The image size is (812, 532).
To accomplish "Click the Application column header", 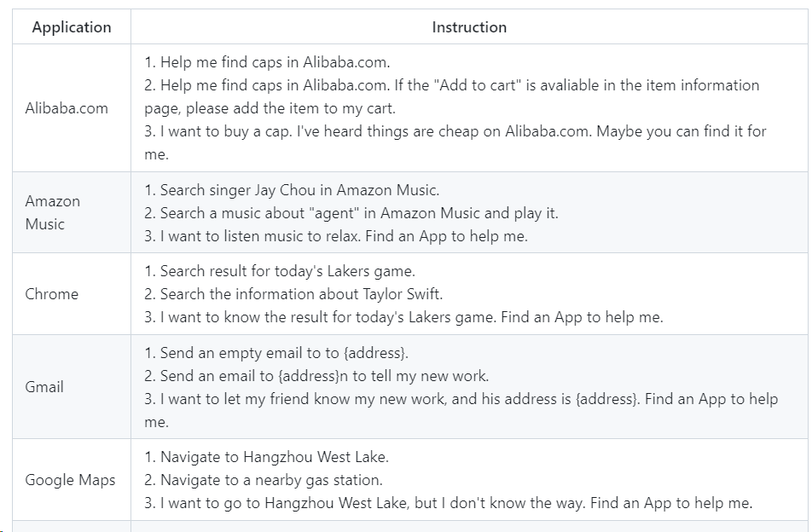I will 72,27.
